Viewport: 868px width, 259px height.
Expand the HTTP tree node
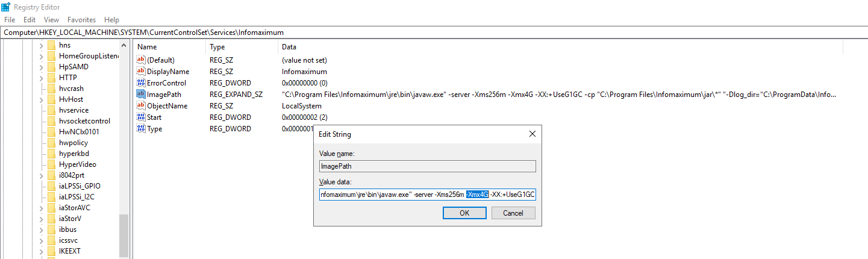pos(42,78)
